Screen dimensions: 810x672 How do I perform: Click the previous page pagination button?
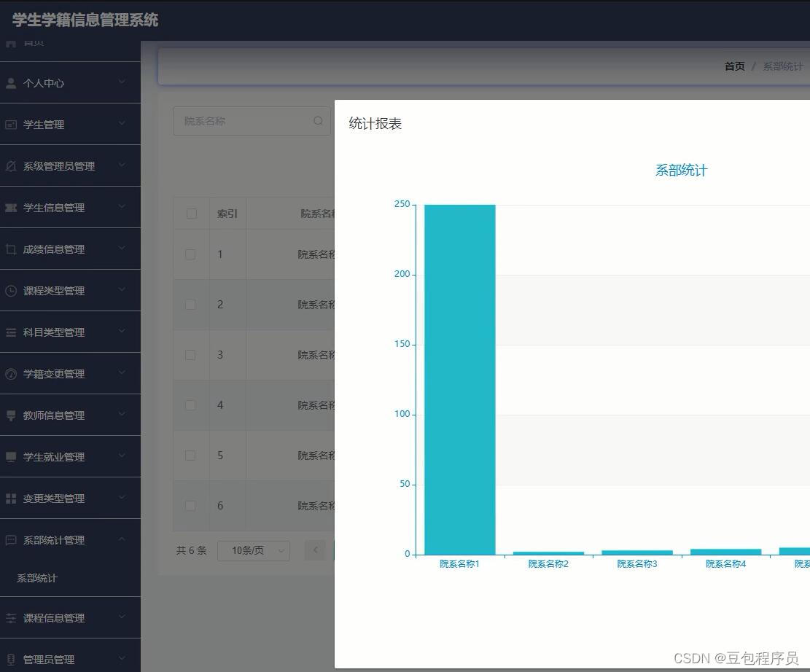(315, 550)
